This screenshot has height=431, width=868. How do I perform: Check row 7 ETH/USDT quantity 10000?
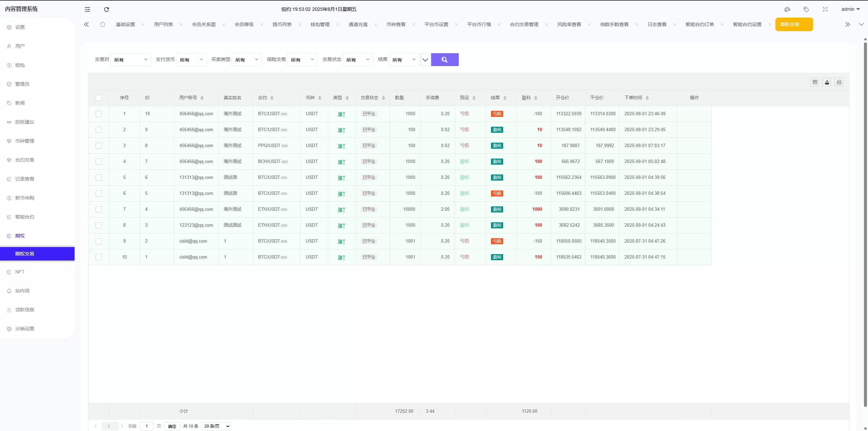99,209
